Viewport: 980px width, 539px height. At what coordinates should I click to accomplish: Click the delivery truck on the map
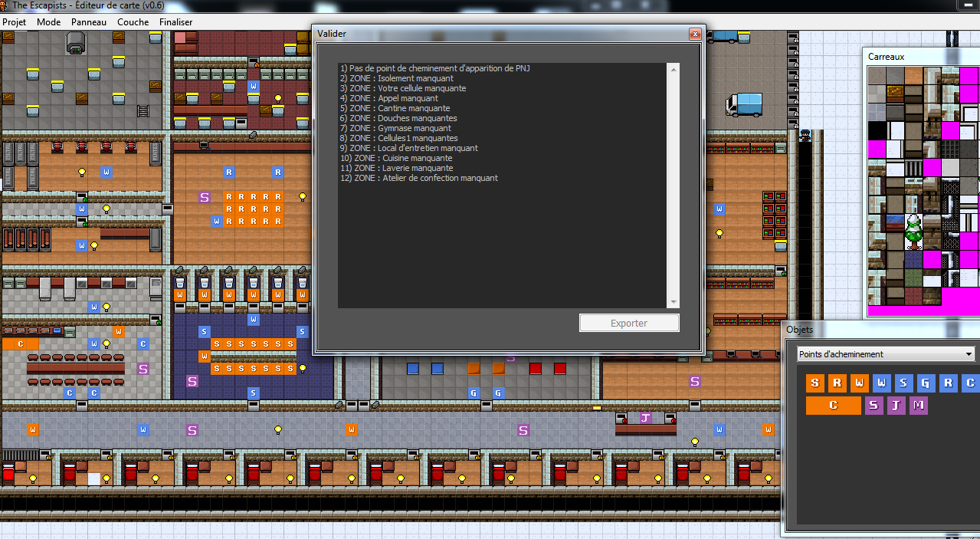[x=744, y=104]
